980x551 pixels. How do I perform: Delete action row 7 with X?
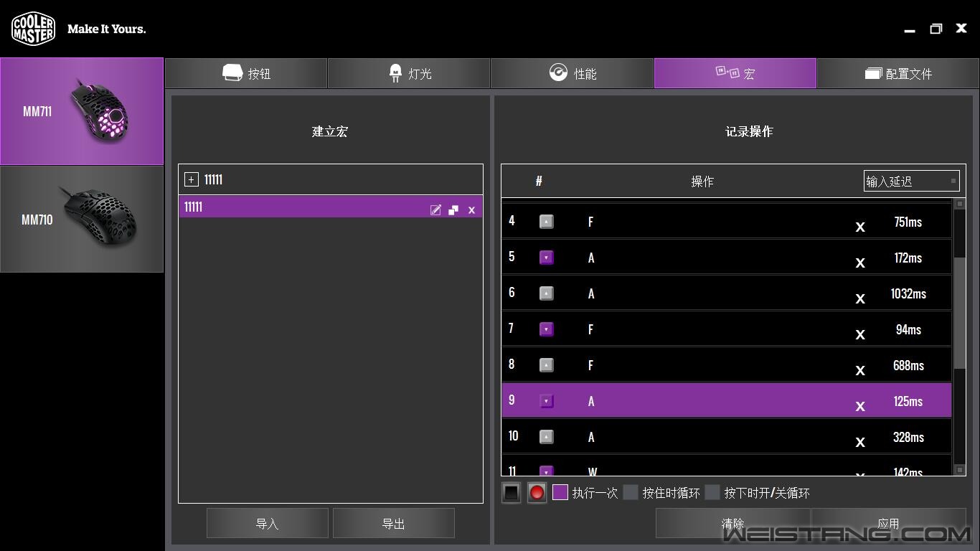[860, 334]
